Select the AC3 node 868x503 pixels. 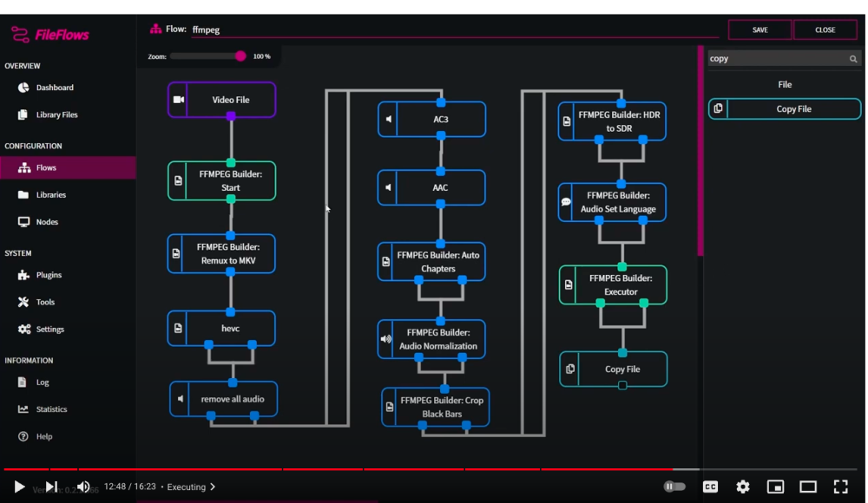tap(431, 119)
